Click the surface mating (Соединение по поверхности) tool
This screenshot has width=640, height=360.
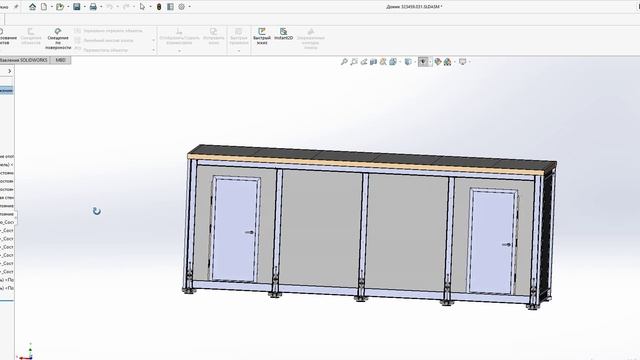[x=58, y=39]
